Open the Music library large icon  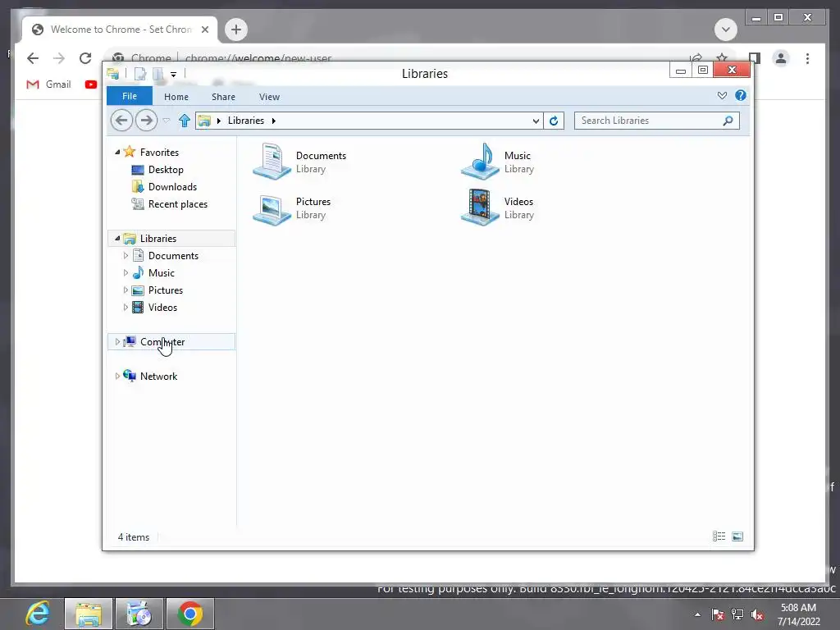tap(480, 162)
